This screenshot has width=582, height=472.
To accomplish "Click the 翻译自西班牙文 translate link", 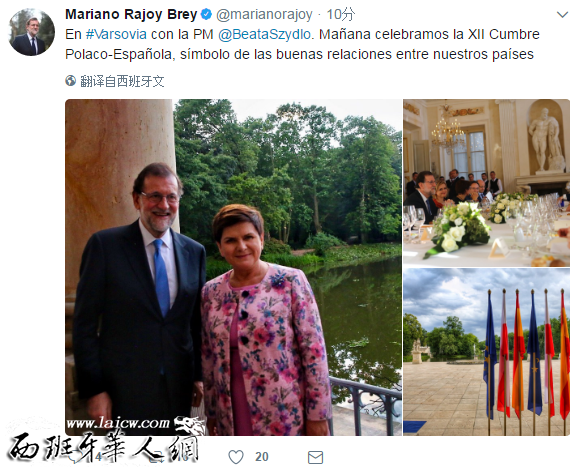I will (x=122, y=81).
